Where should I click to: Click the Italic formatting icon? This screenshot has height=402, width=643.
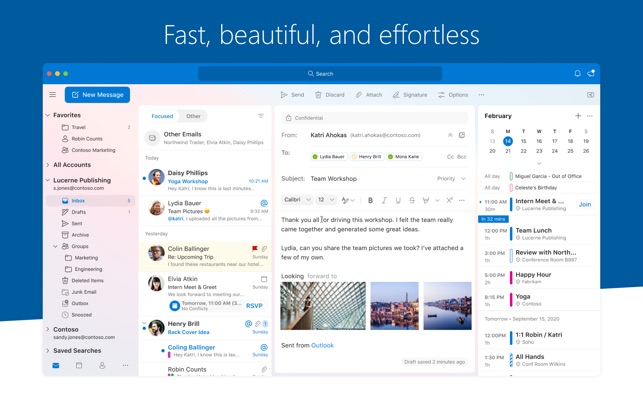(384, 200)
